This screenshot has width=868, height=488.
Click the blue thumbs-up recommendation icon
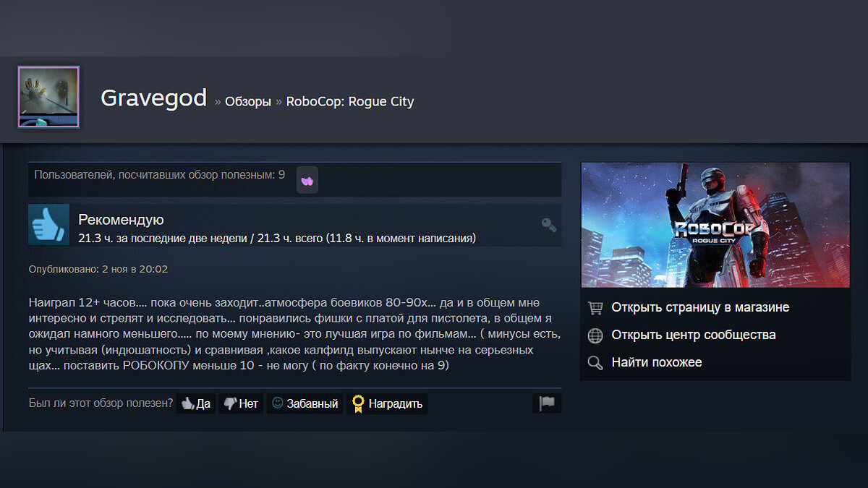pyautogui.click(x=48, y=225)
